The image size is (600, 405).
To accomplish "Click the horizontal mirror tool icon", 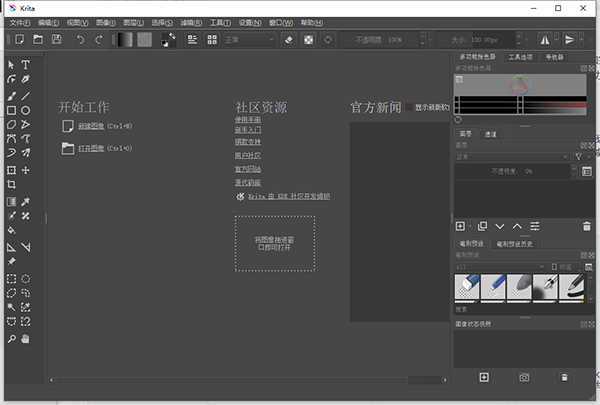I will pos(547,39).
